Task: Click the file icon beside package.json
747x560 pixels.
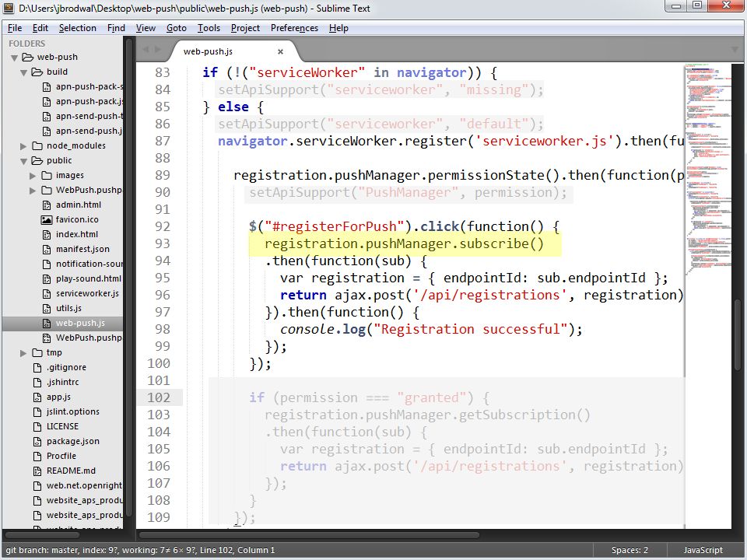Action: tap(37, 442)
